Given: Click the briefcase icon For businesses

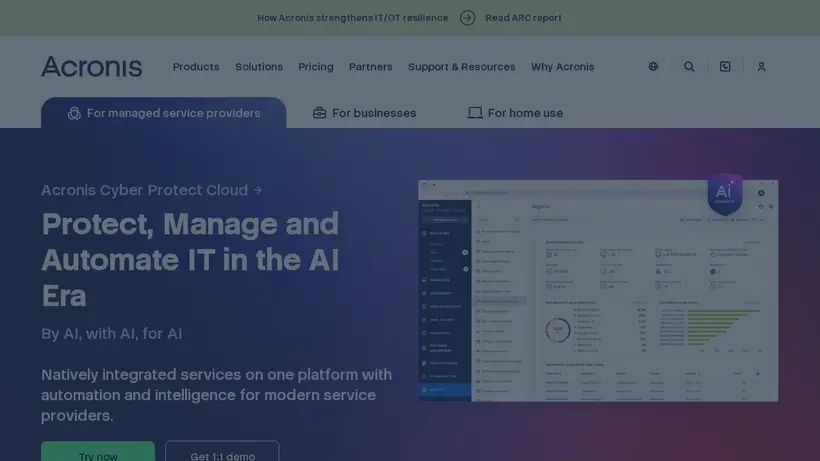Looking at the screenshot, I should click(320, 113).
